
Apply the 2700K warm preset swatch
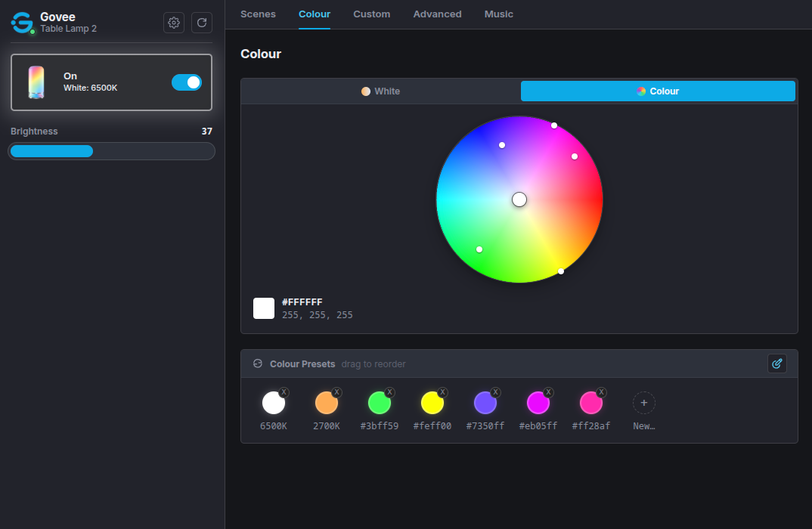(327, 403)
